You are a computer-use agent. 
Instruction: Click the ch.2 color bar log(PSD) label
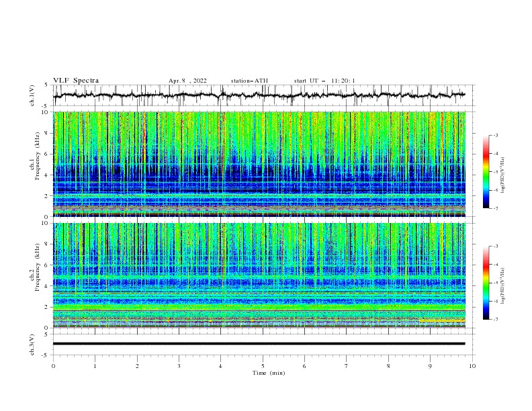click(x=503, y=286)
